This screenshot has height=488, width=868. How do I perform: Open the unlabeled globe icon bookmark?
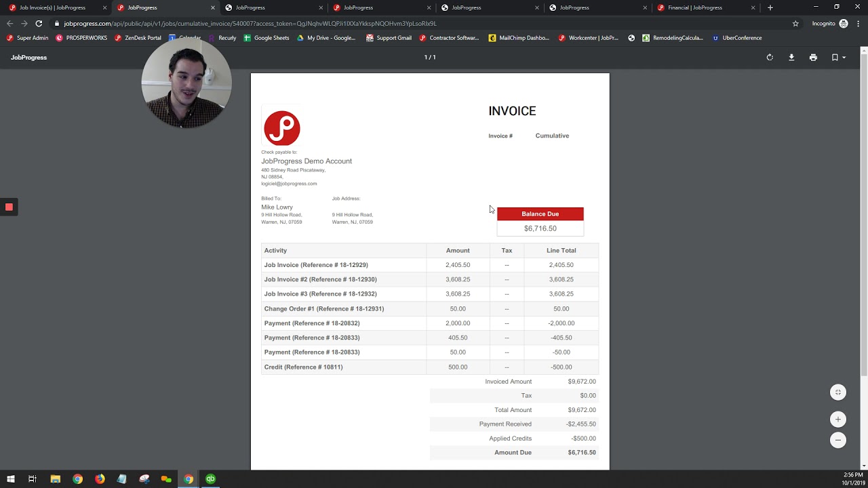tap(631, 38)
